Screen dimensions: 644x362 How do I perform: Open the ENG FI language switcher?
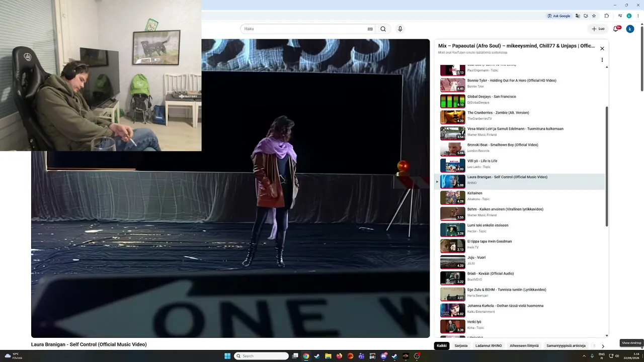click(x=602, y=356)
